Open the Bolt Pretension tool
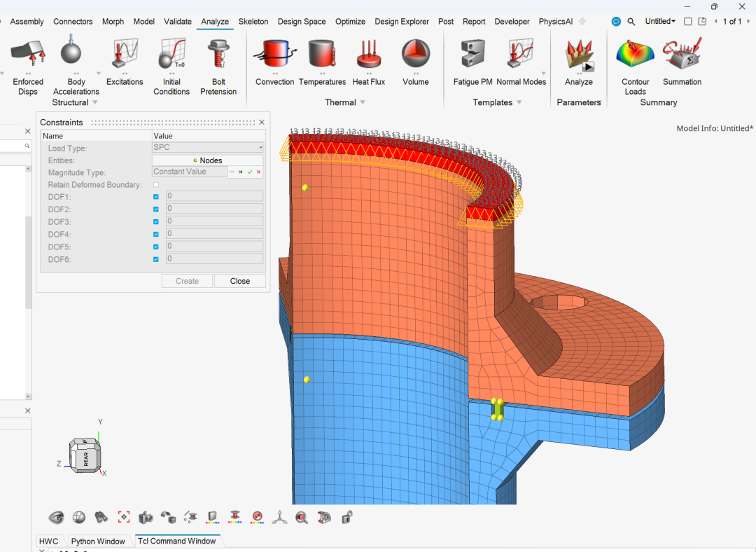Screen dimensions: 756x552 point(218,55)
